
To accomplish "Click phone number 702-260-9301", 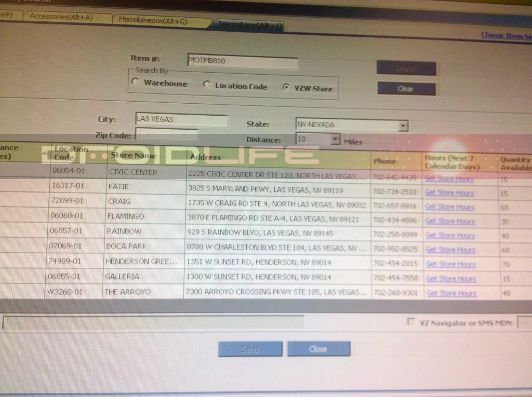I will pyautogui.click(x=395, y=292).
